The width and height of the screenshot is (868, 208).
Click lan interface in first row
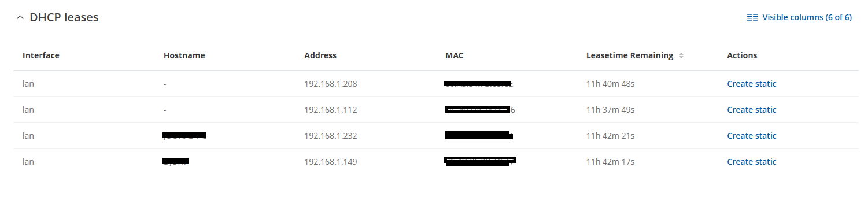click(28, 84)
